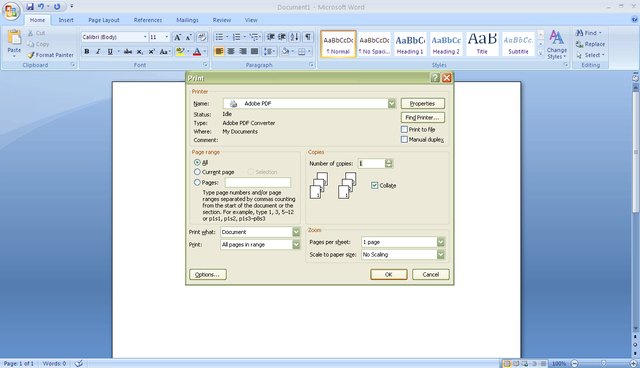Open the Mailings tab
The width and height of the screenshot is (640, 368).
[x=187, y=20]
